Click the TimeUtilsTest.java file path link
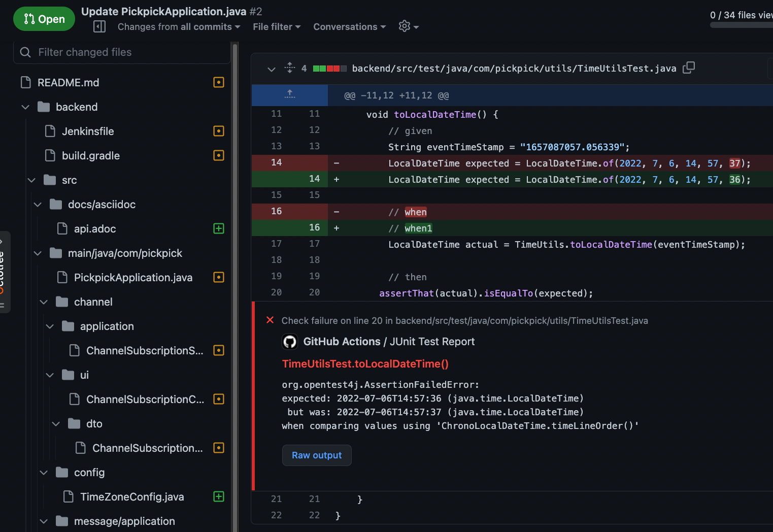Image resolution: width=773 pixels, height=532 pixels. (514, 69)
